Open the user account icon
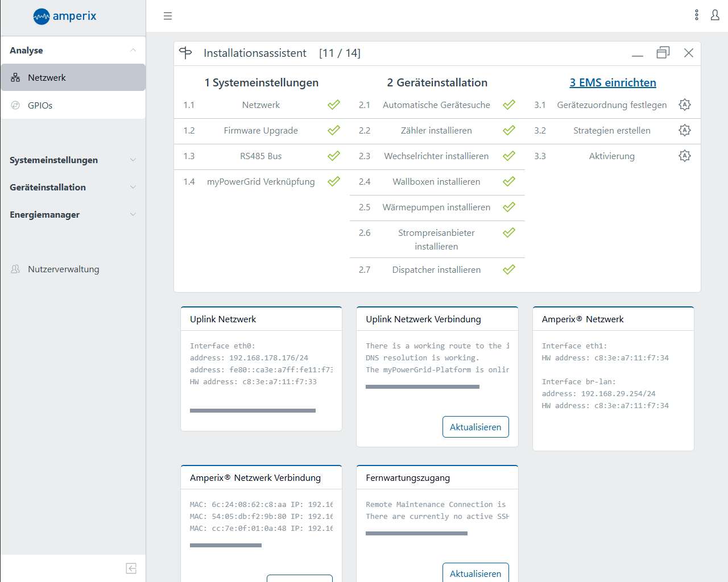728x582 pixels. (x=715, y=15)
